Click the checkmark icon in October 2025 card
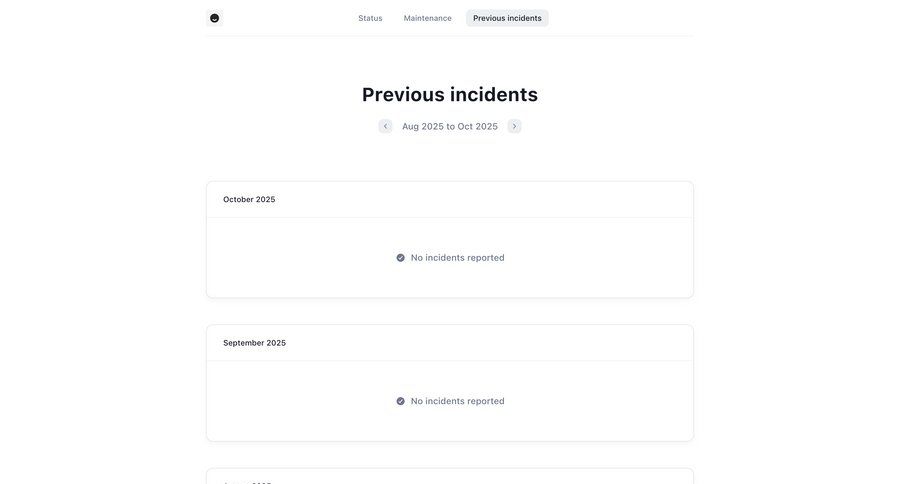The image size is (900, 484). pos(401,258)
